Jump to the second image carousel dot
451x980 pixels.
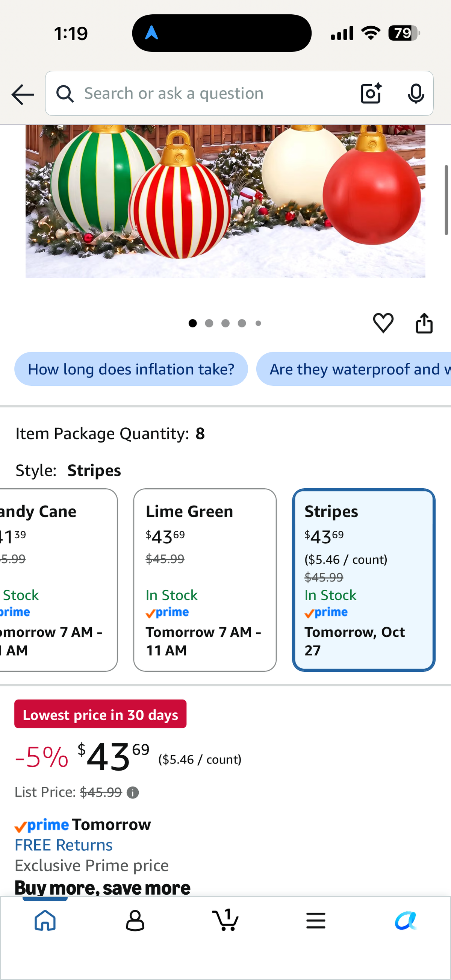pos(209,323)
